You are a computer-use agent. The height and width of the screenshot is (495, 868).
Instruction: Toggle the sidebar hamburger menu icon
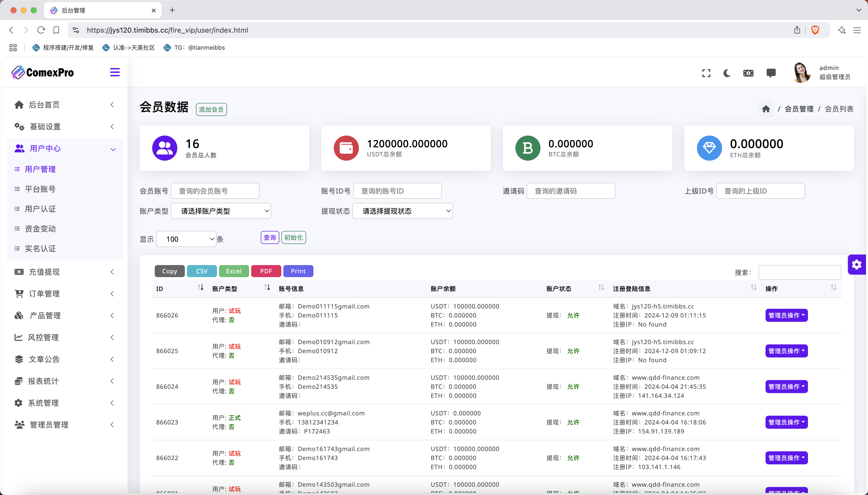[x=115, y=72]
